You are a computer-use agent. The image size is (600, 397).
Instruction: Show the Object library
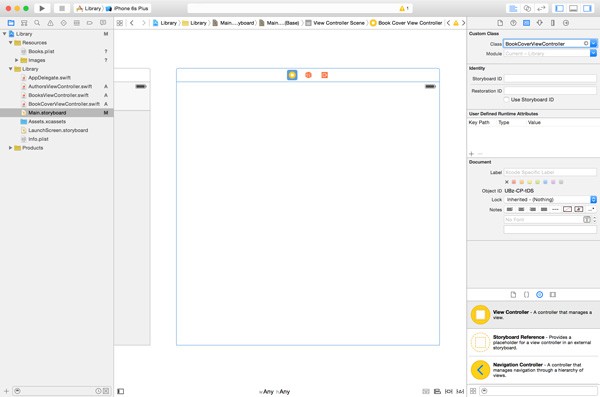pos(540,294)
